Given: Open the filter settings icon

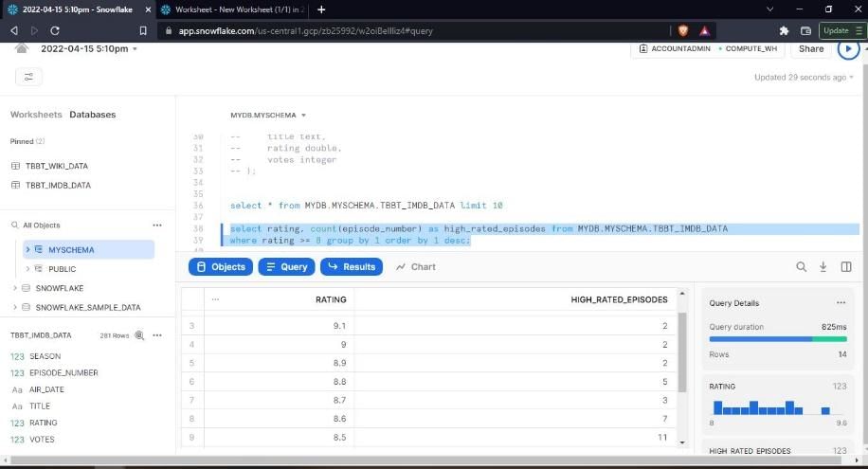Looking at the screenshot, I should coord(27,77).
